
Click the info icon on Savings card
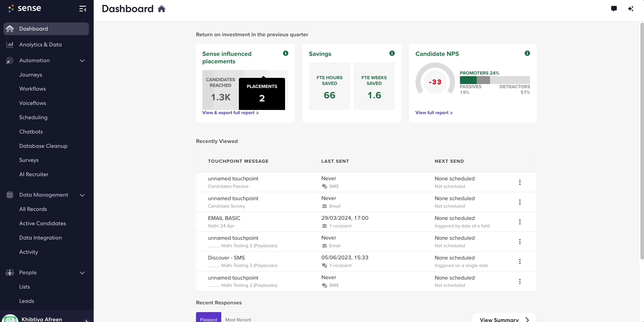392,53
